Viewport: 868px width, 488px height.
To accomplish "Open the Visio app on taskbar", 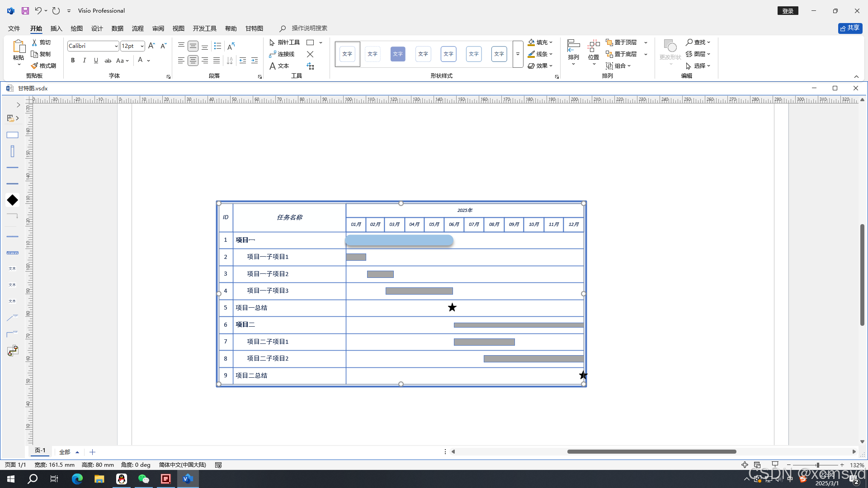I will pos(188,479).
